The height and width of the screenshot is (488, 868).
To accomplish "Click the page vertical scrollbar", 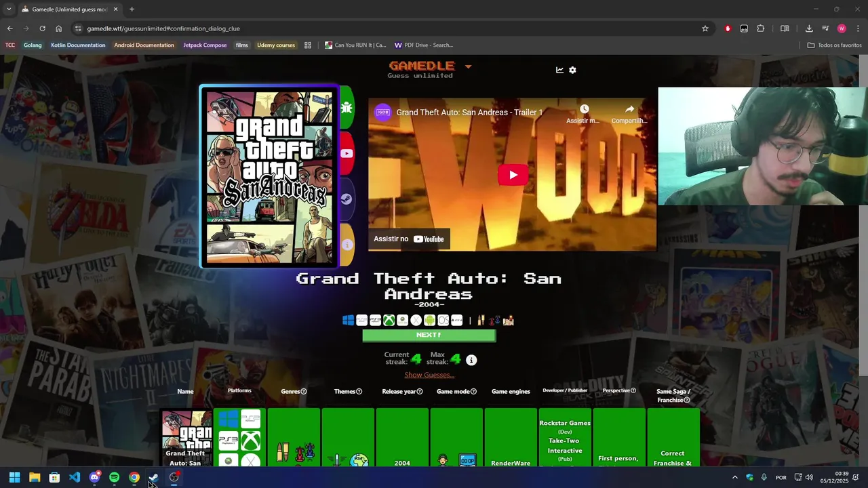I will click(x=863, y=216).
